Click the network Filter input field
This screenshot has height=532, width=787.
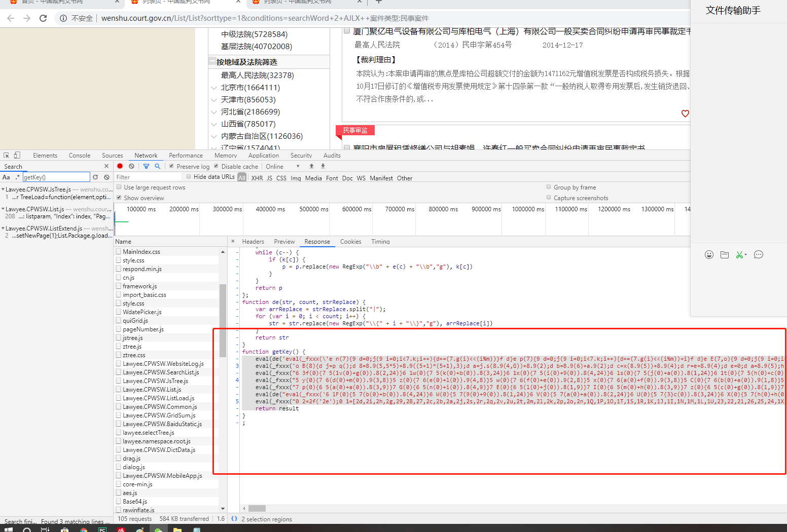click(148, 177)
